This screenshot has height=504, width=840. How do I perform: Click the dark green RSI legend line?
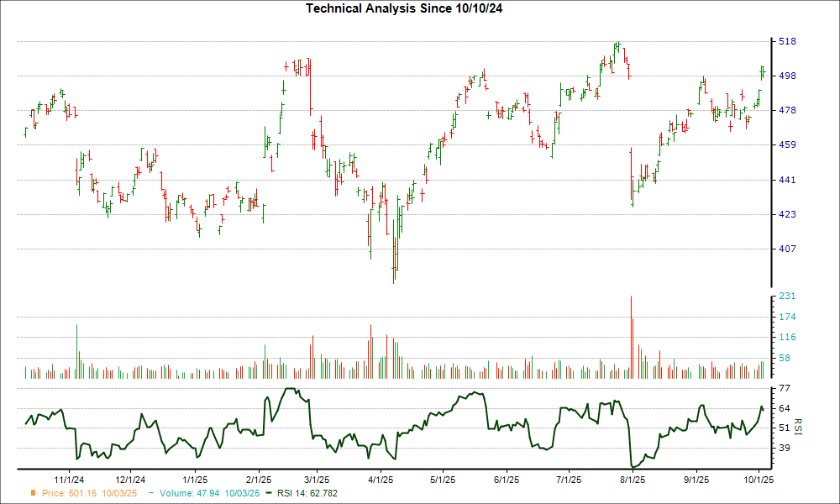coord(268,493)
